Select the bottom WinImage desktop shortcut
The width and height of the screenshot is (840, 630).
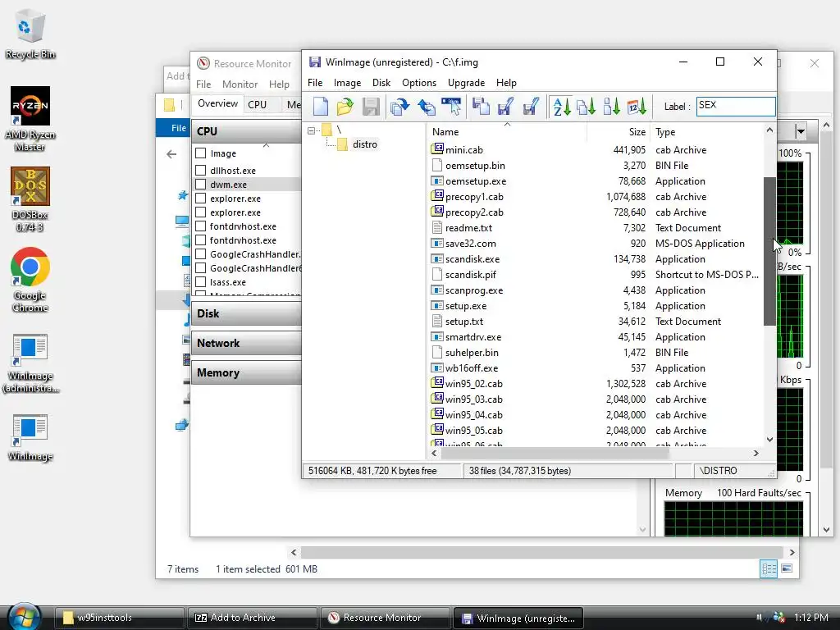[x=30, y=437]
